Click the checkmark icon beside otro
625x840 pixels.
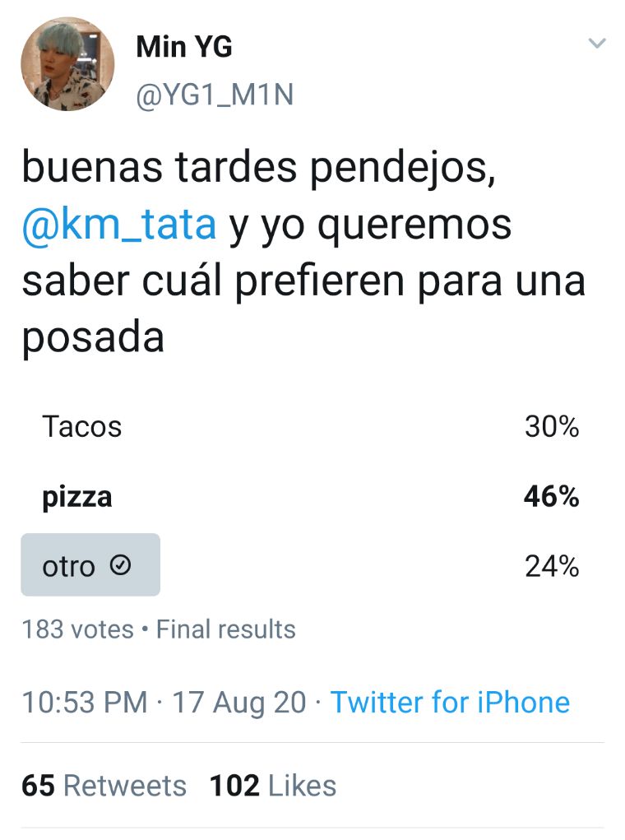(x=121, y=564)
